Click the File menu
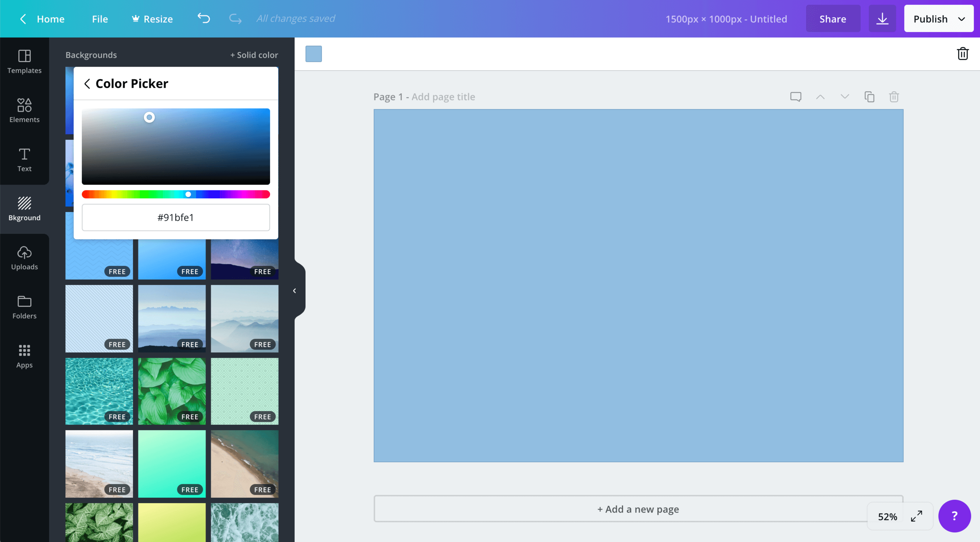The image size is (980, 542). [100, 18]
